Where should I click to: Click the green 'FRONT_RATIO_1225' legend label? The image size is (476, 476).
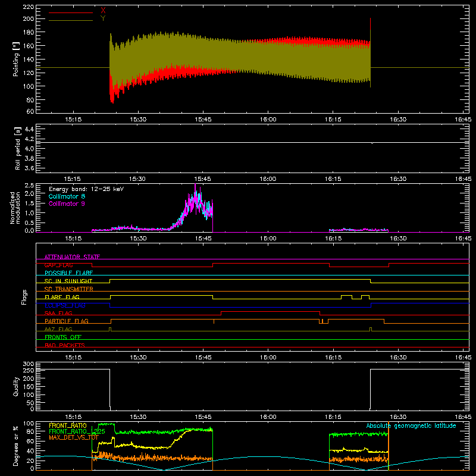tap(77, 431)
